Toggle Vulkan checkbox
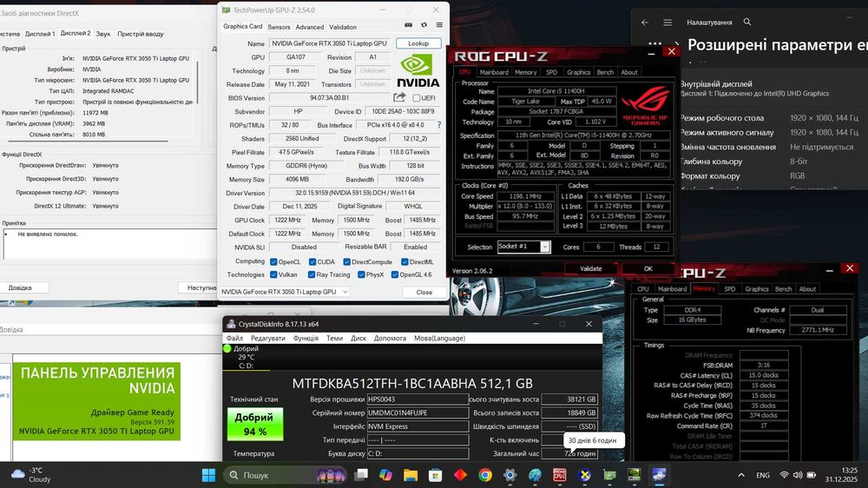 [273, 274]
